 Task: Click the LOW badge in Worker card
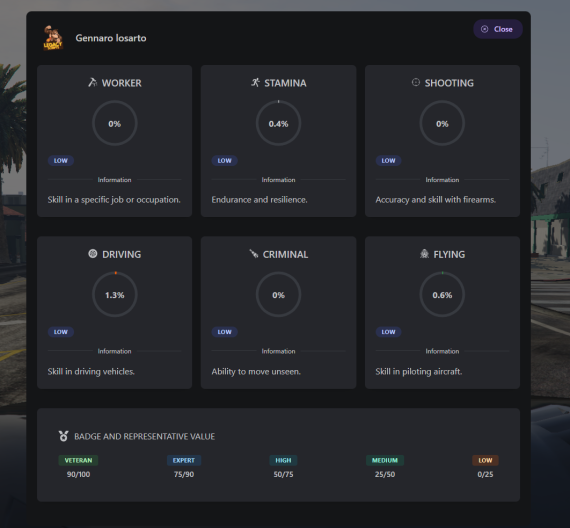(61, 161)
